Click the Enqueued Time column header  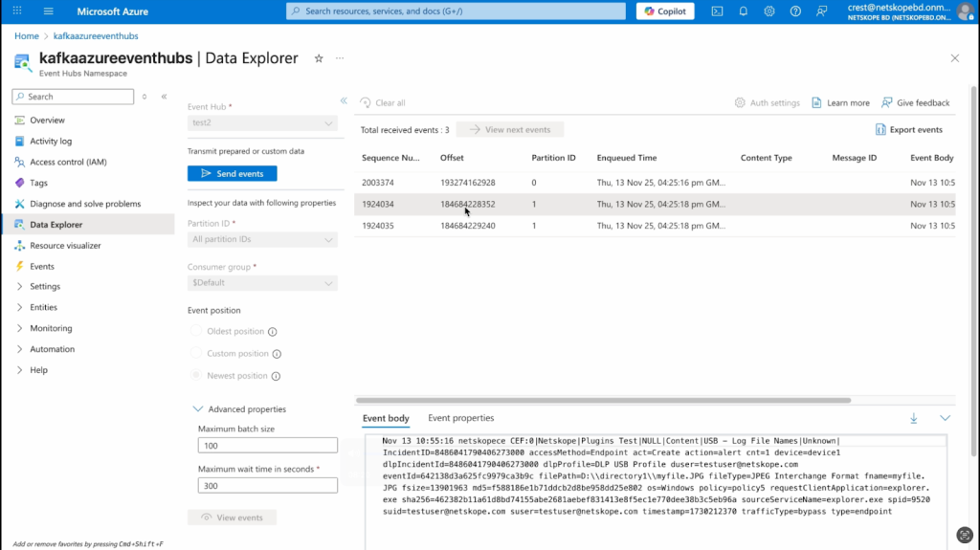click(627, 158)
